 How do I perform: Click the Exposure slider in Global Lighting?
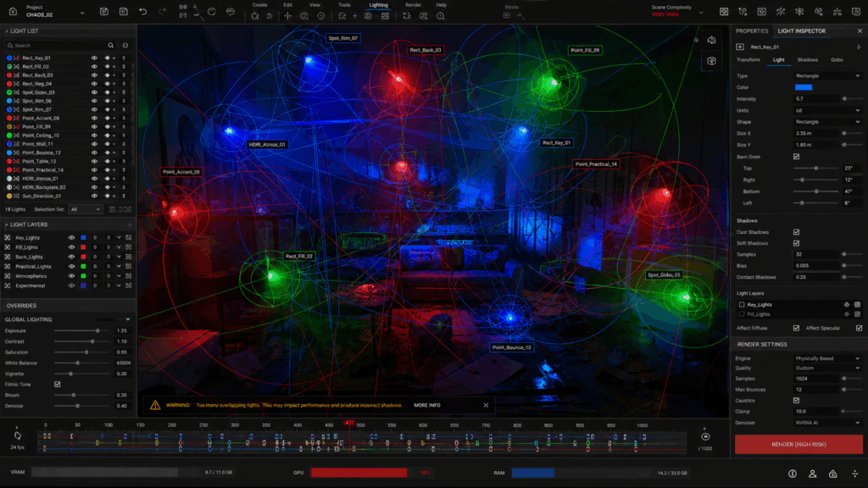pos(82,331)
